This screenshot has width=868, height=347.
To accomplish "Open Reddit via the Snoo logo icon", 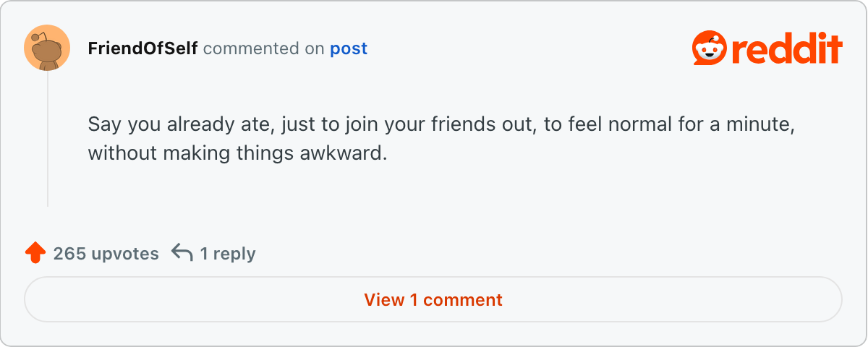I will click(709, 48).
